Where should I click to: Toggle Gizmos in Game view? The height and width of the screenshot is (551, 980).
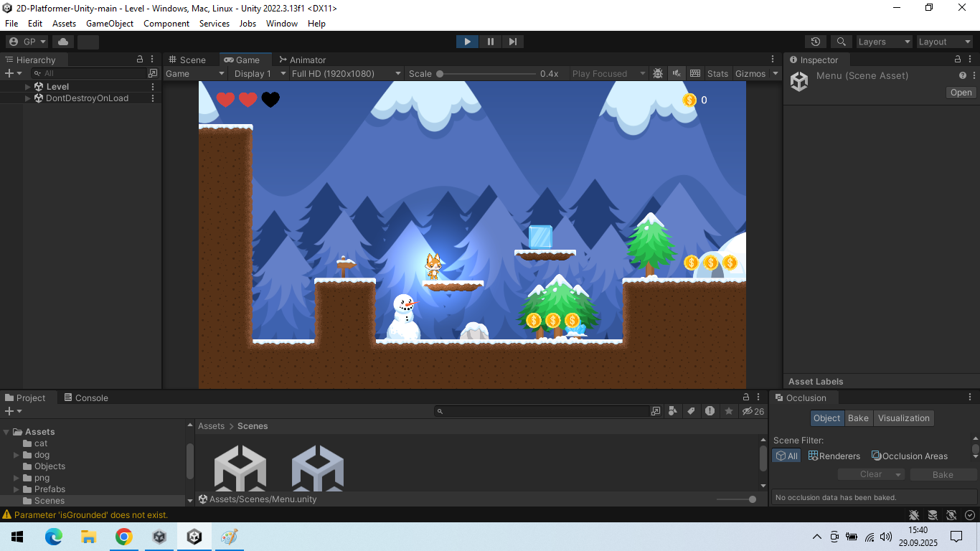click(x=750, y=73)
